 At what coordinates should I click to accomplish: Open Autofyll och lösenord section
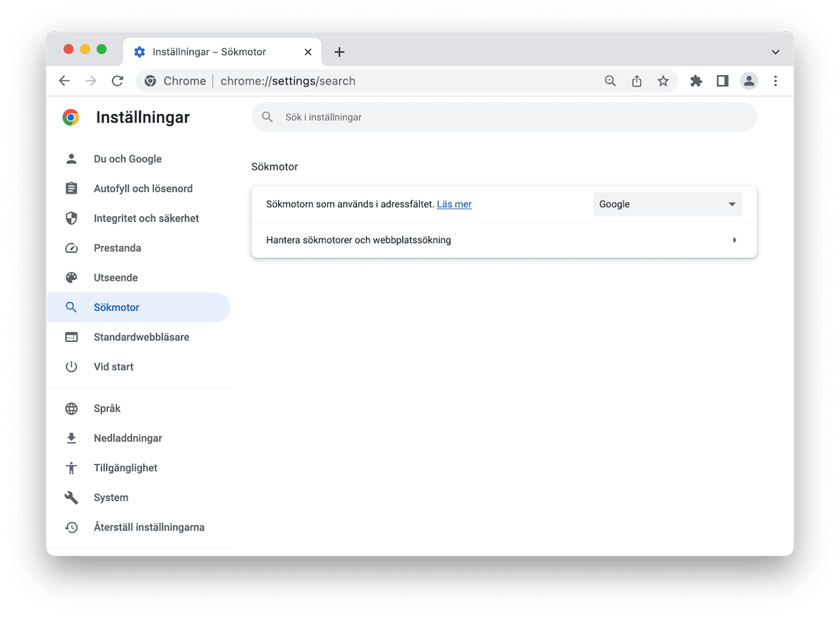138,189
